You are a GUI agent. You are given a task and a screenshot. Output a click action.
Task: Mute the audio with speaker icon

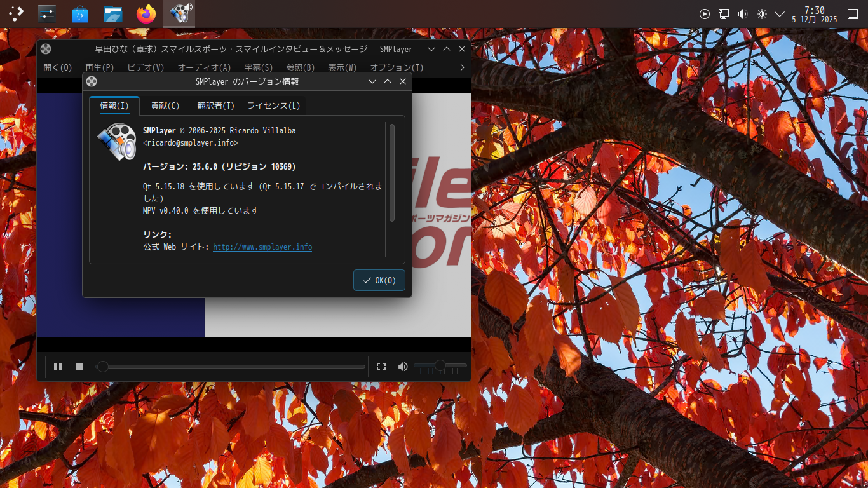403,367
